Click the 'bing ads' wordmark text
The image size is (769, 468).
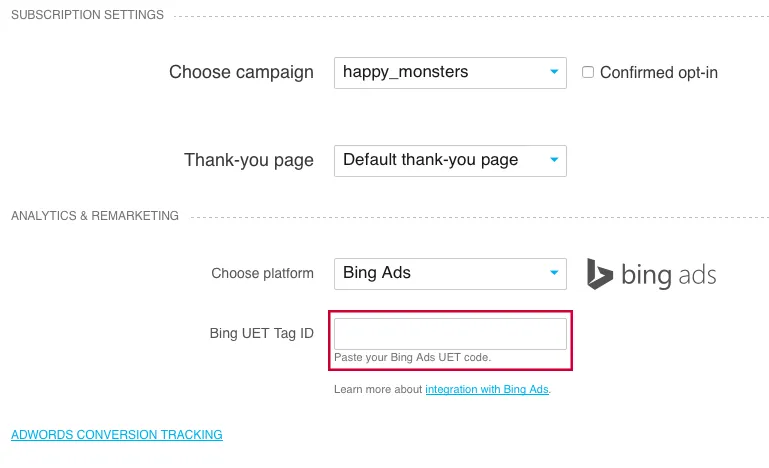pyautogui.click(x=668, y=275)
